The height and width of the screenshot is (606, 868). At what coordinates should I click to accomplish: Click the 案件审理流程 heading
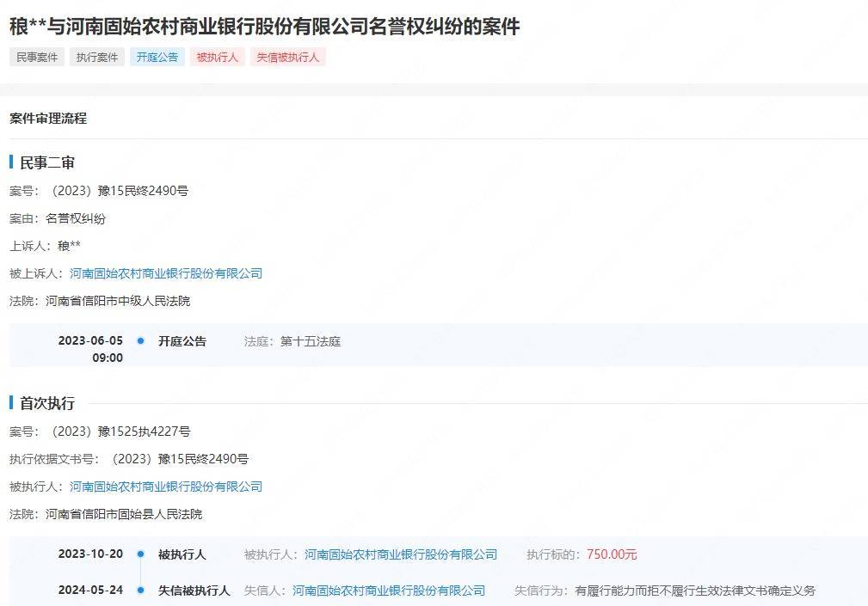(x=48, y=119)
